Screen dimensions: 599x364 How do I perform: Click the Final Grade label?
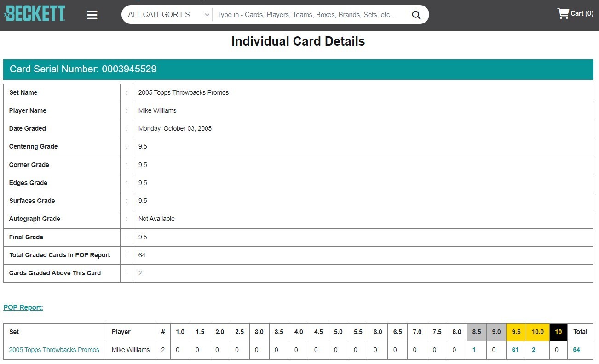26,237
